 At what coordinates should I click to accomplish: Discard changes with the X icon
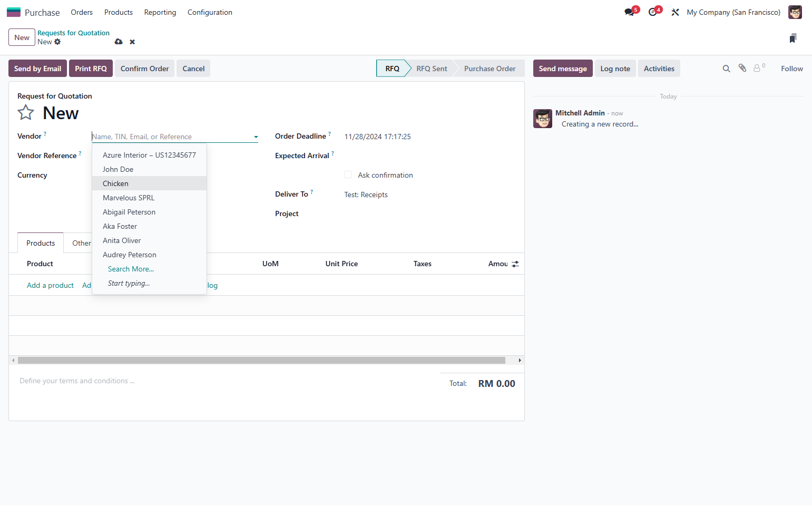pos(132,42)
